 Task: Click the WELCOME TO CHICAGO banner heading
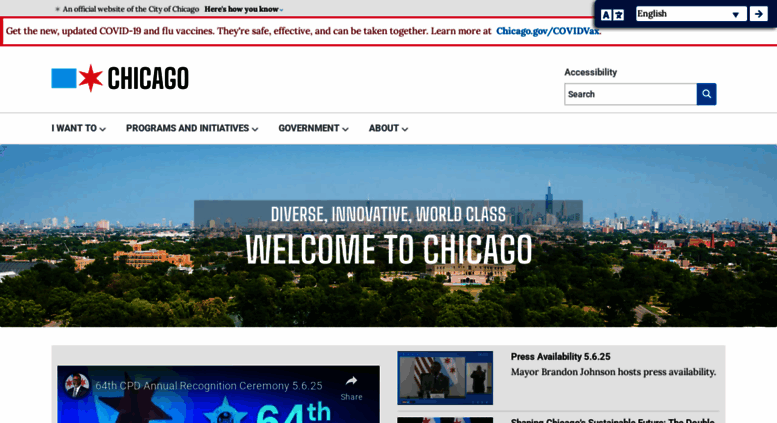coord(388,249)
